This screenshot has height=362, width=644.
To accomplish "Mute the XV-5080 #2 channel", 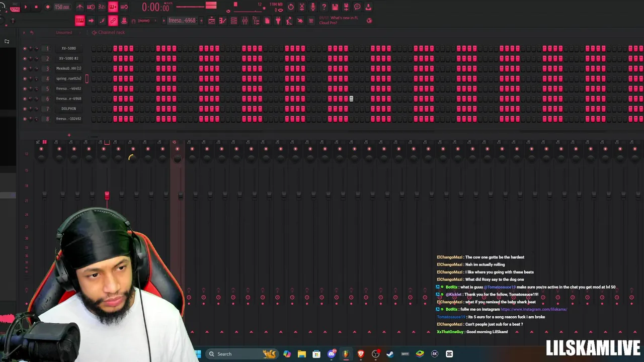I will (x=25, y=58).
